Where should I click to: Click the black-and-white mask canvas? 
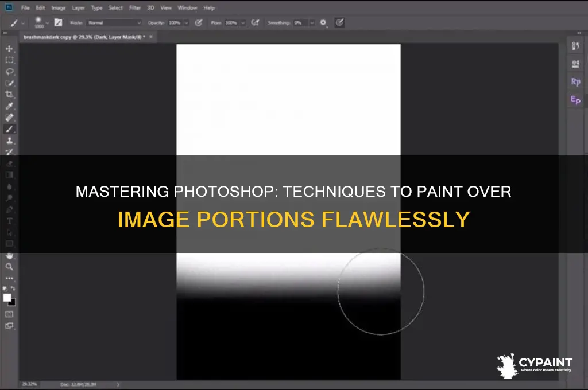pyautogui.click(x=288, y=212)
